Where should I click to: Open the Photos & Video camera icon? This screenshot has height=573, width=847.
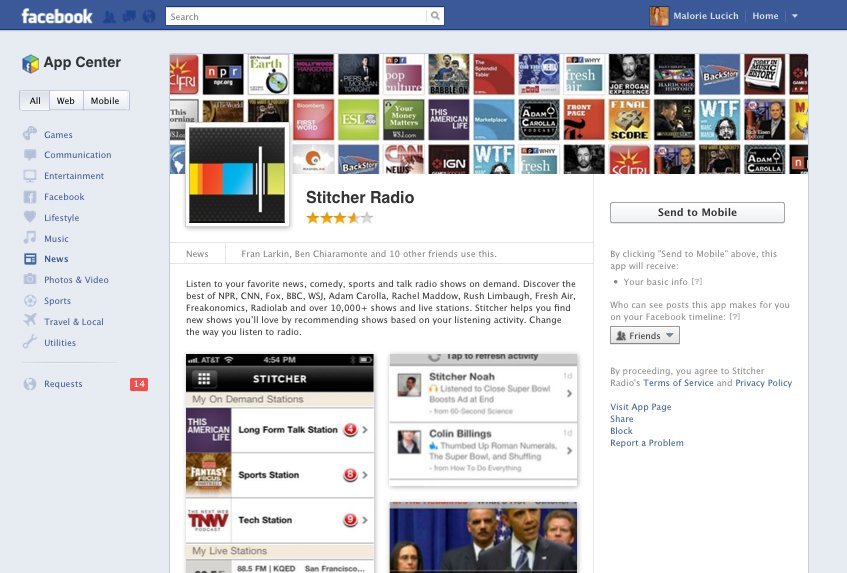[30, 280]
